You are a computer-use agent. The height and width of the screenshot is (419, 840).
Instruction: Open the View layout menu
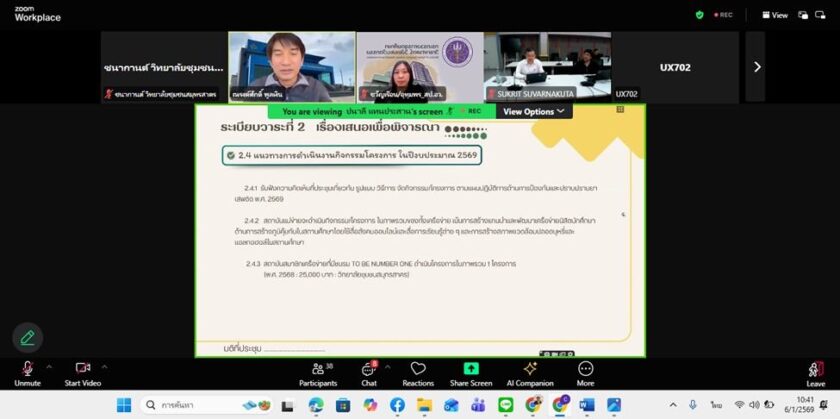point(774,15)
